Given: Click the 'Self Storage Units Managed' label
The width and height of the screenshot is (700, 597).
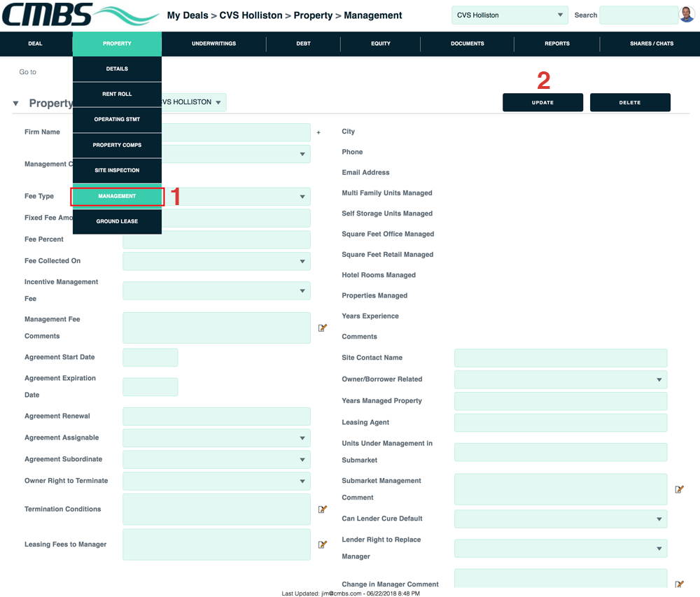Looking at the screenshot, I should pyautogui.click(x=387, y=213).
